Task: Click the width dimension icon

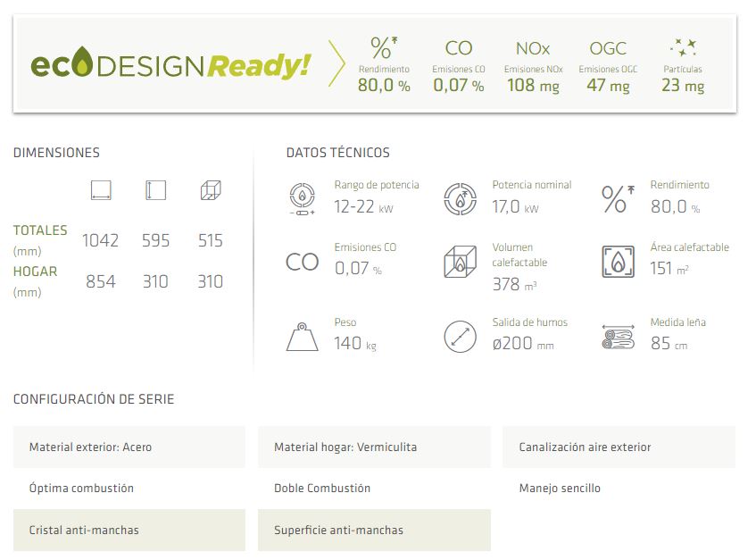Action: tap(101, 190)
